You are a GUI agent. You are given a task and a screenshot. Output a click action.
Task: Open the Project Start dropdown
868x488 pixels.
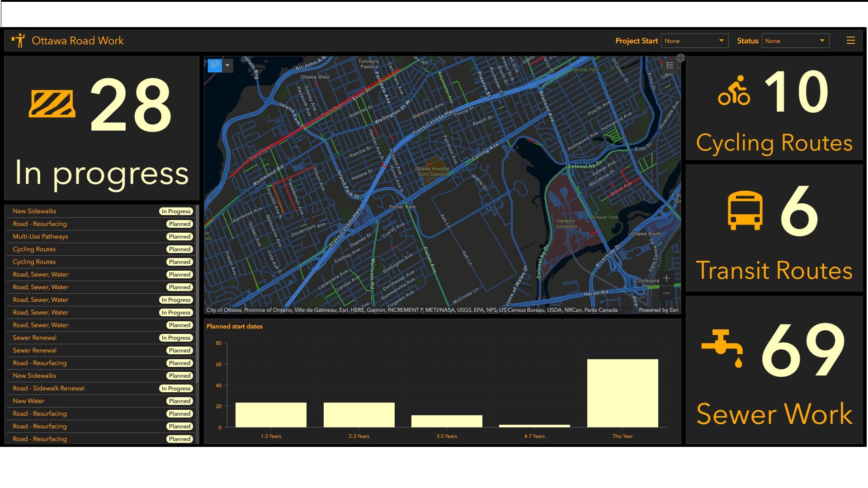(x=694, y=41)
